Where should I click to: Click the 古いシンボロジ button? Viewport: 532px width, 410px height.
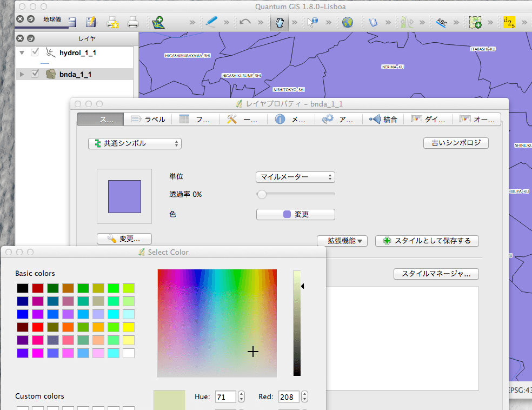pyautogui.click(x=456, y=143)
